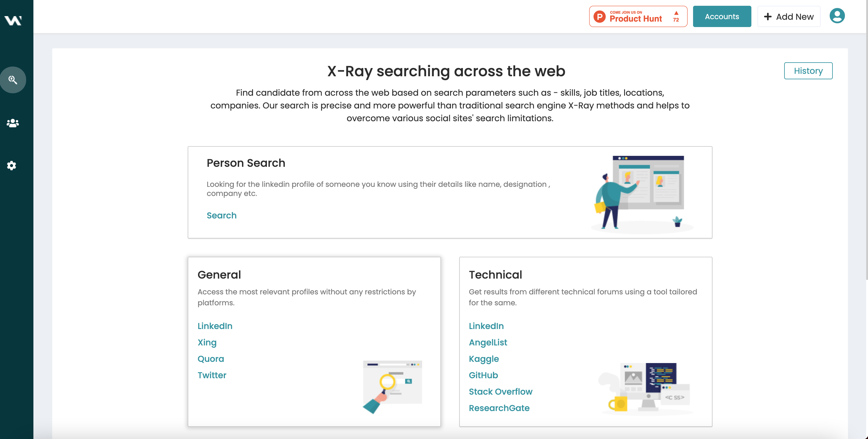Screen dimensions: 868x439
Task: Open the Accounts page
Action: [722, 16]
